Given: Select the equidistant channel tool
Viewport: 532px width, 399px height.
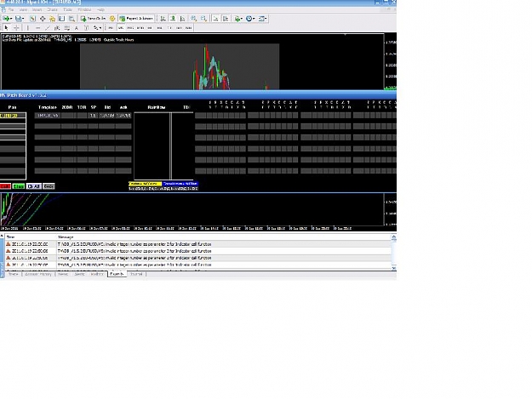Looking at the screenshot, I should click(x=57, y=28).
